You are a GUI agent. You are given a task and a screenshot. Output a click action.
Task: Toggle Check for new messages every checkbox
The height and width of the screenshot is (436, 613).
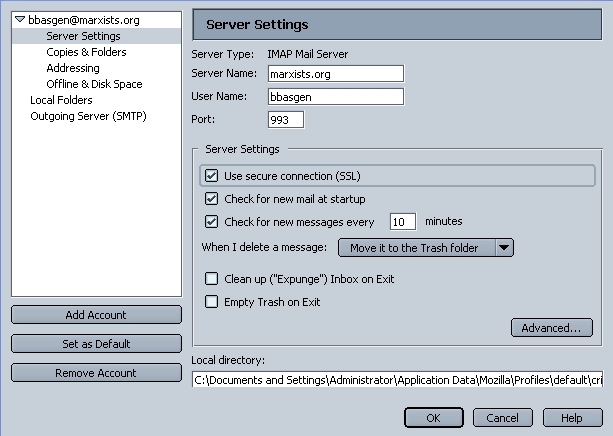coord(212,221)
